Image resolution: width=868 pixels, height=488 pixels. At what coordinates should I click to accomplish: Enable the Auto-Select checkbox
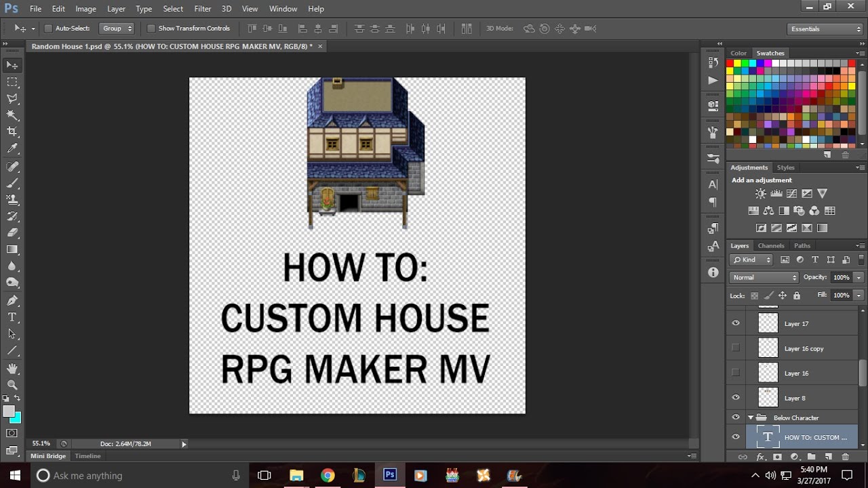point(48,28)
